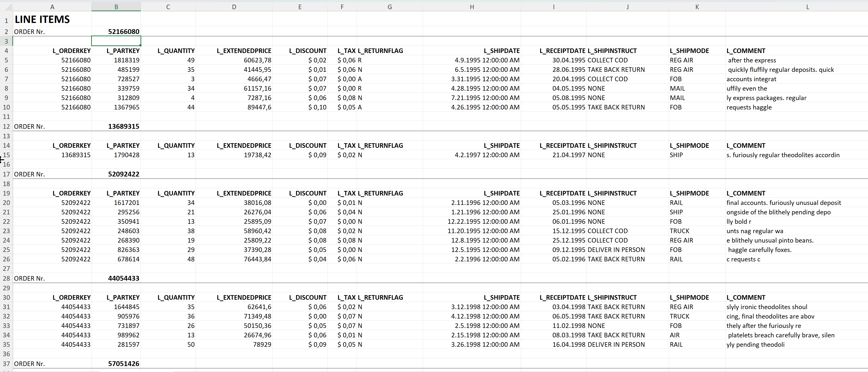Click ship date 12.22.1995 12:00:00 AM

[484, 222]
